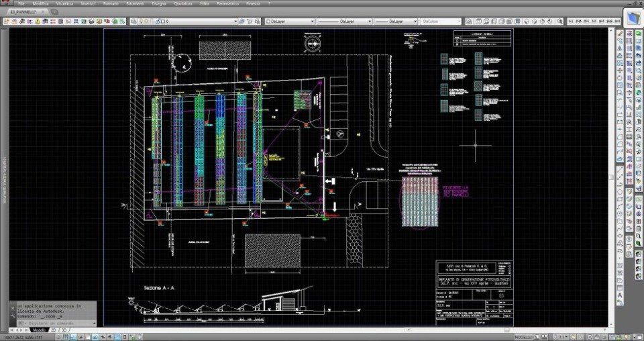Open the Inserisci menu
Viewport: 644px width, 341px height.
[89, 3]
